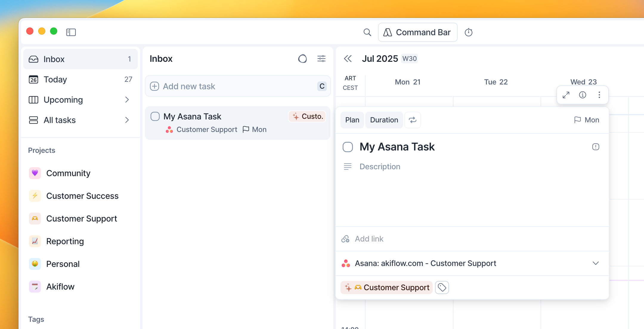
Task: Click the Plan button
Action: point(352,120)
